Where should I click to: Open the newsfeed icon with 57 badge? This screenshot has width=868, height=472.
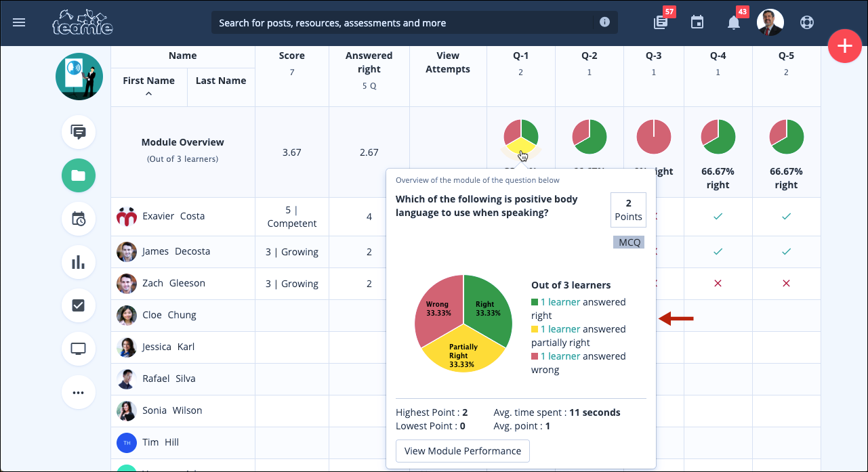pos(661,22)
